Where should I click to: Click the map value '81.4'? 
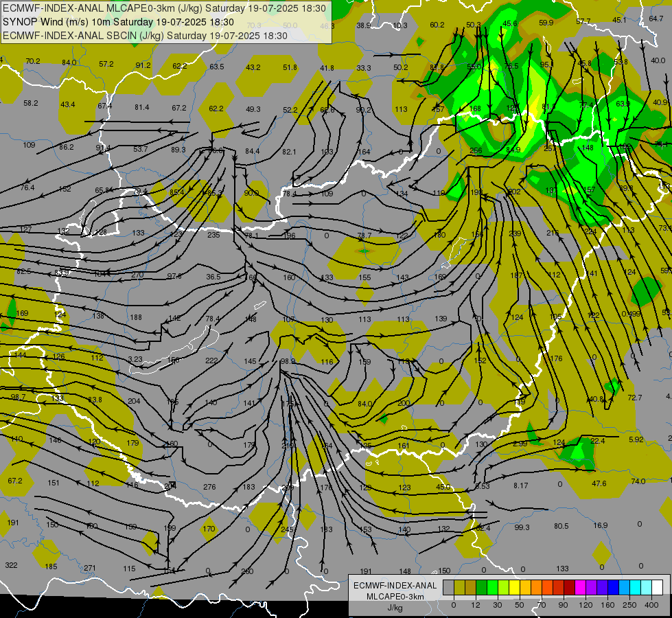coord(142,107)
